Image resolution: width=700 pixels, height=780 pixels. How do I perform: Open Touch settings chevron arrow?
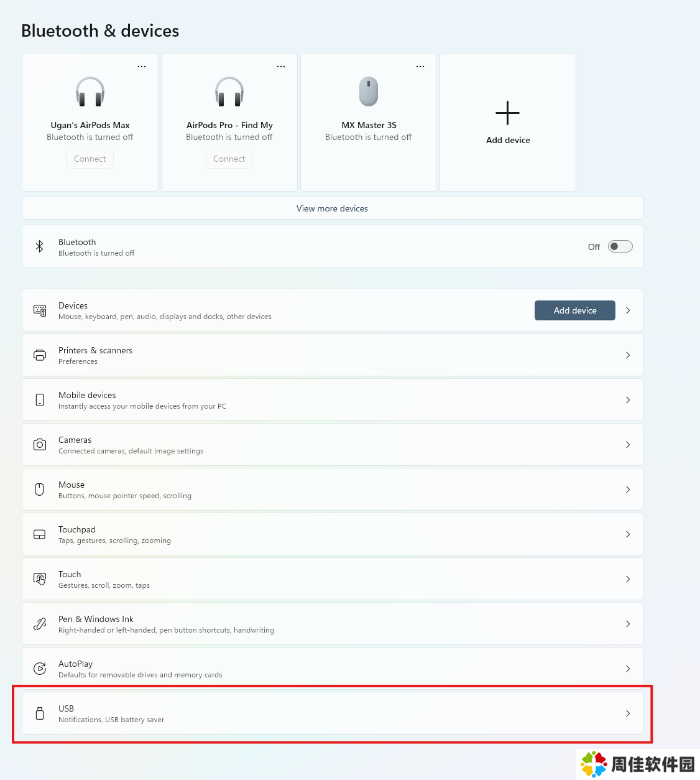[628, 579]
